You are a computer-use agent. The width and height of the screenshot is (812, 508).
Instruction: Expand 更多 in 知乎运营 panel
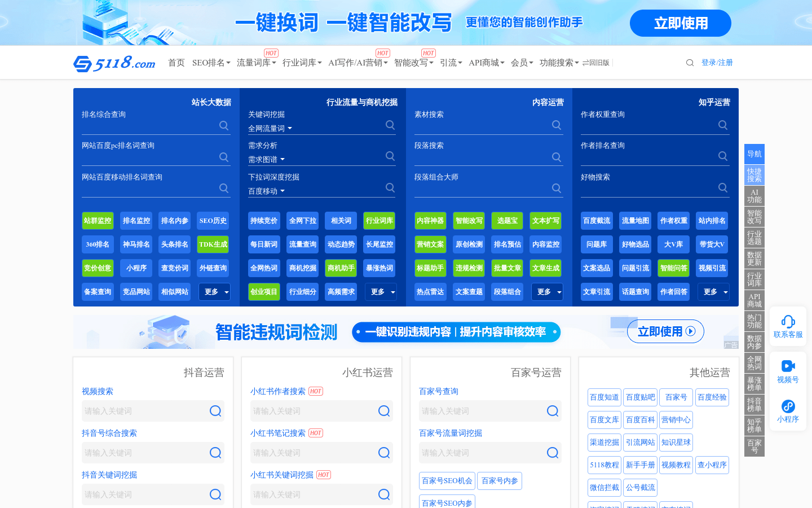click(x=713, y=292)
